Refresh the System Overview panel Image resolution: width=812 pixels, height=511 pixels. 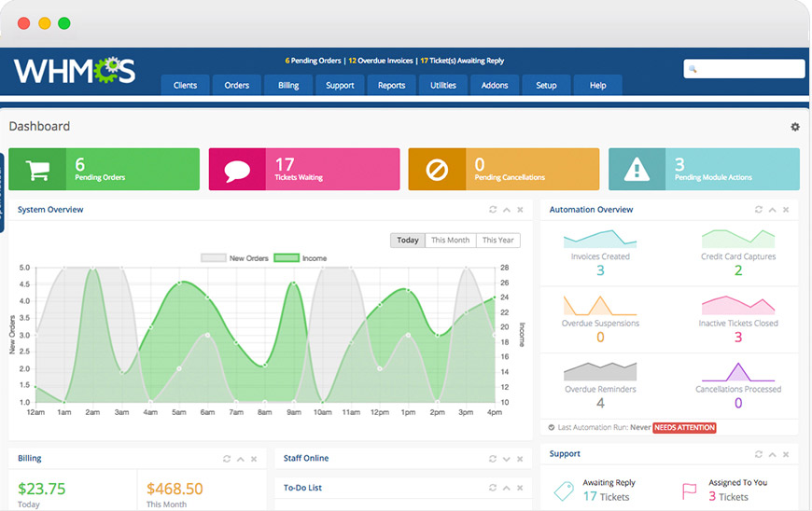pyautogui.click(x=493, y=210)
